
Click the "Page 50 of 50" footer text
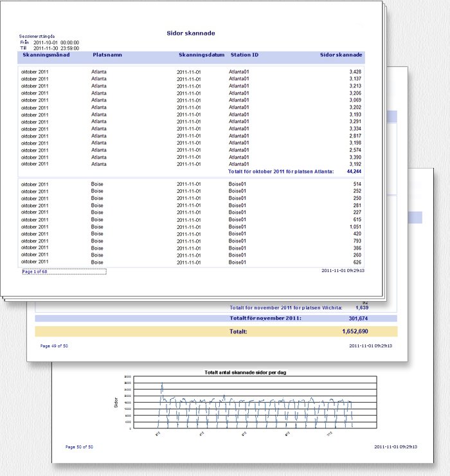79,446
